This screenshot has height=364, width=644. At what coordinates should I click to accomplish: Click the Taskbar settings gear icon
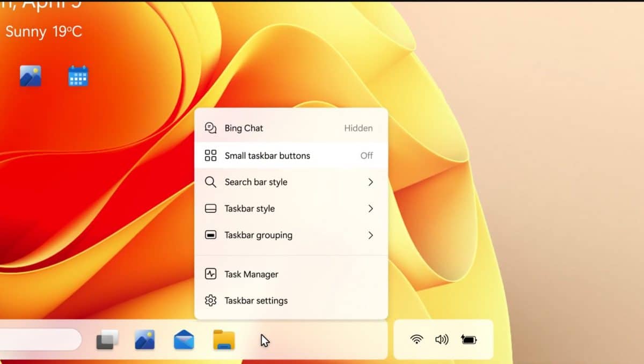pos(210,301)
